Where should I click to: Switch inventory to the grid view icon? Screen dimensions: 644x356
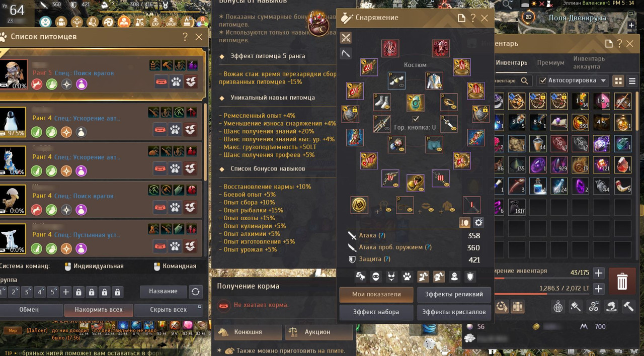[618, 80]
